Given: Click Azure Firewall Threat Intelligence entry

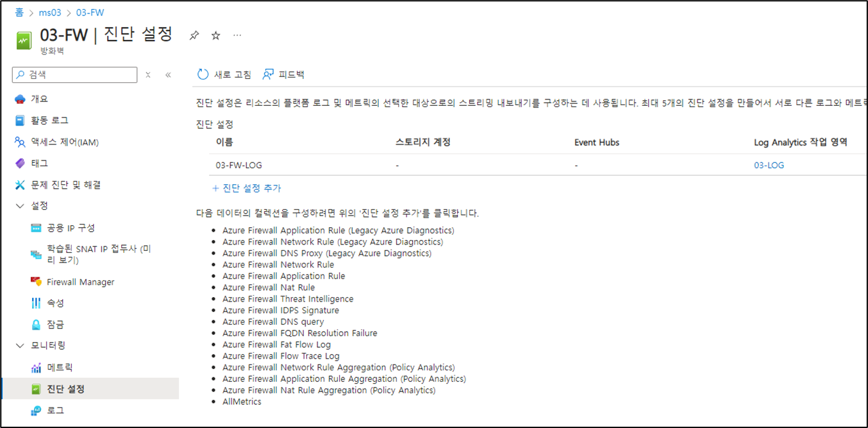Looking at the screenshot, I should point(288,299).
